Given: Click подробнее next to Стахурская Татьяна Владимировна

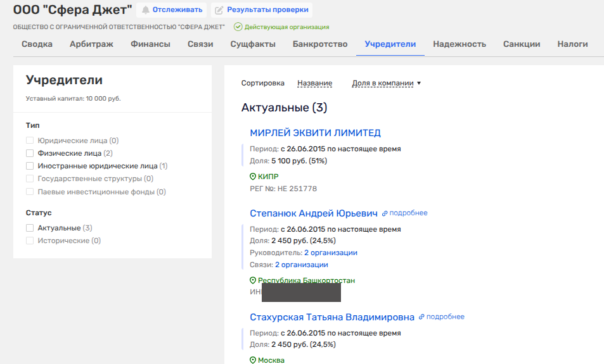Looking at the screenshot, I should click(x=446, y=317).
